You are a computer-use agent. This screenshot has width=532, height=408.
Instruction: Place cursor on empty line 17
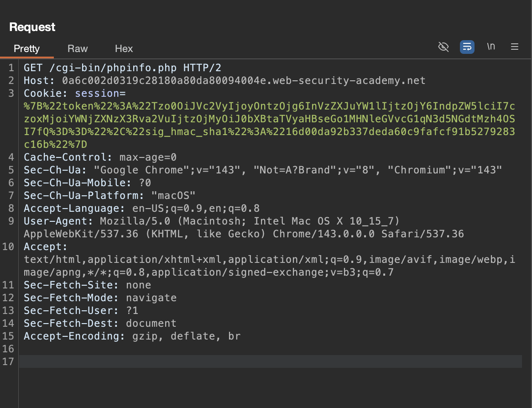point(269,362)
